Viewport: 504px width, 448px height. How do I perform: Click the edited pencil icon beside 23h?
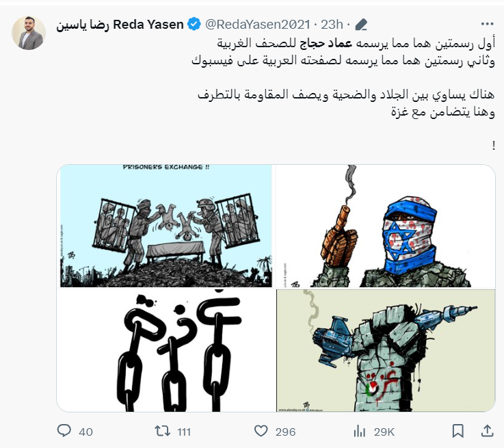coord(361,25)
